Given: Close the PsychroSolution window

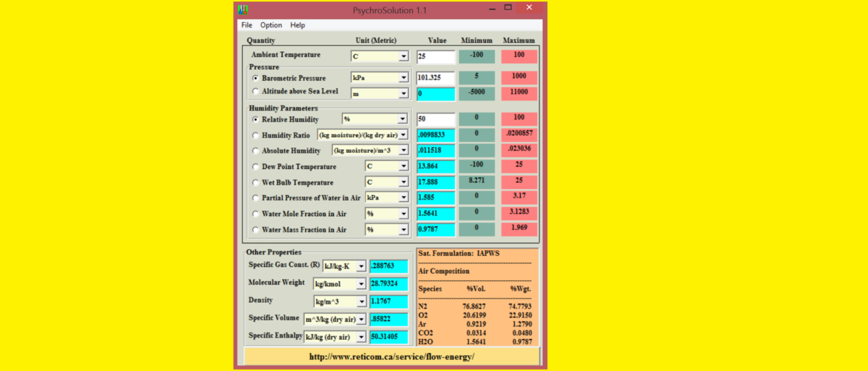Looking at the screenshot, I should 529,7.
